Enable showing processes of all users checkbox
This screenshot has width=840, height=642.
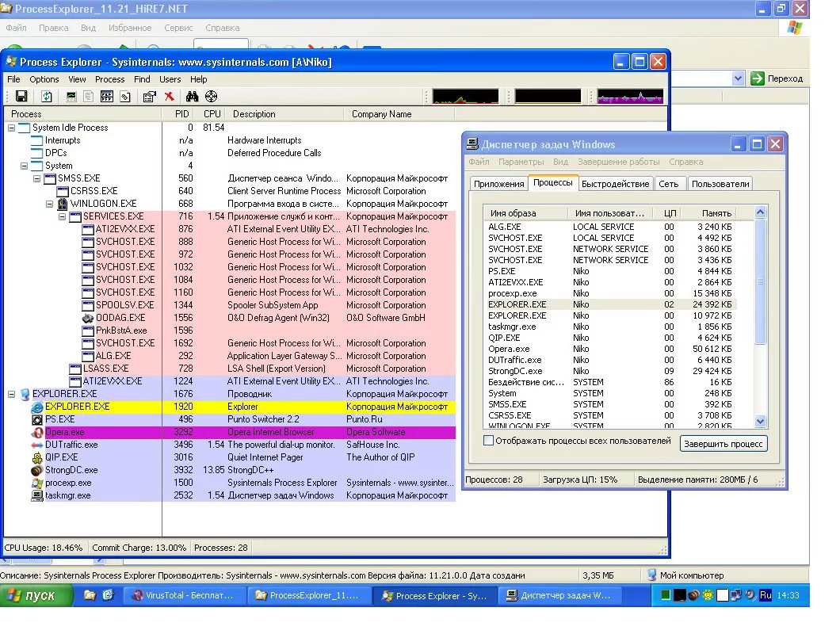coord(489,441)
